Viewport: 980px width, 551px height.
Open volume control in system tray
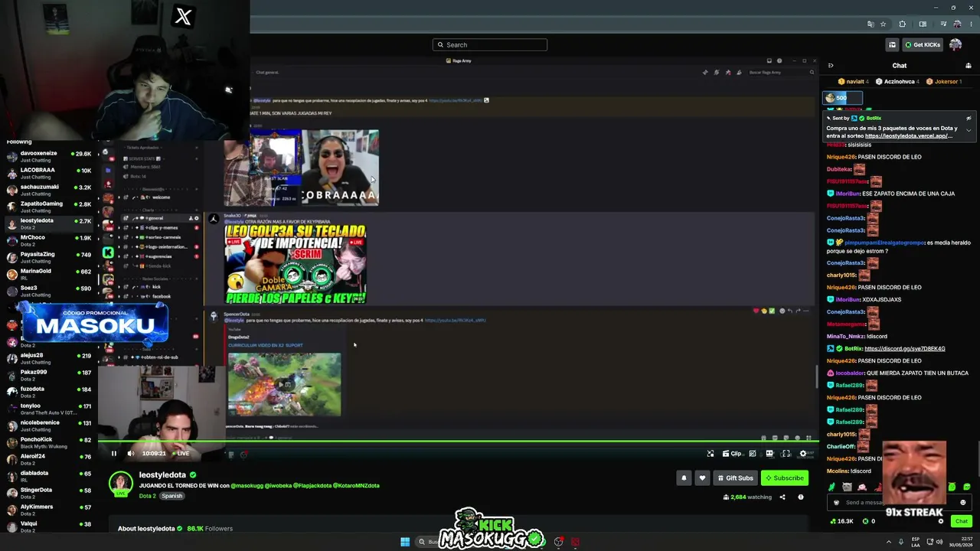tap(939, 542)
